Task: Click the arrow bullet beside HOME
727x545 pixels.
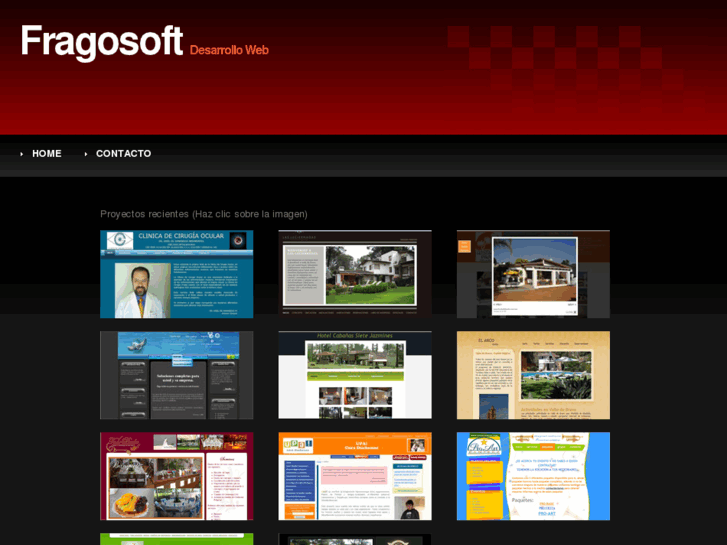Action: click(x=21, y=154)
